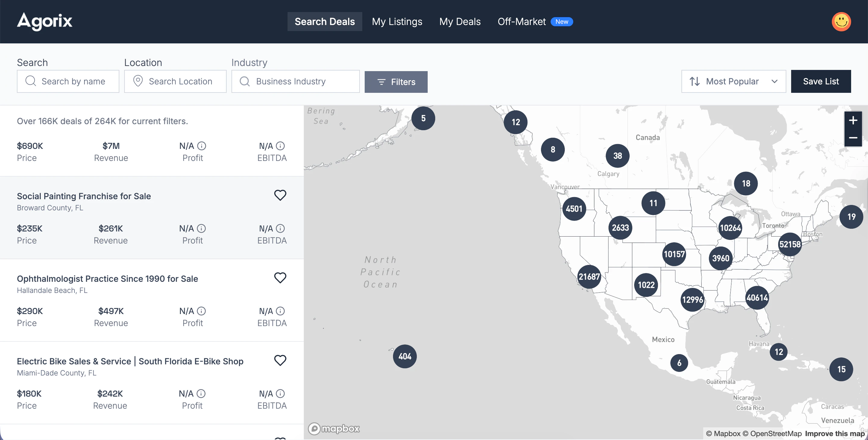Click the info icon next to Profit for Ophthalmologist Practice

pos(201,311)
